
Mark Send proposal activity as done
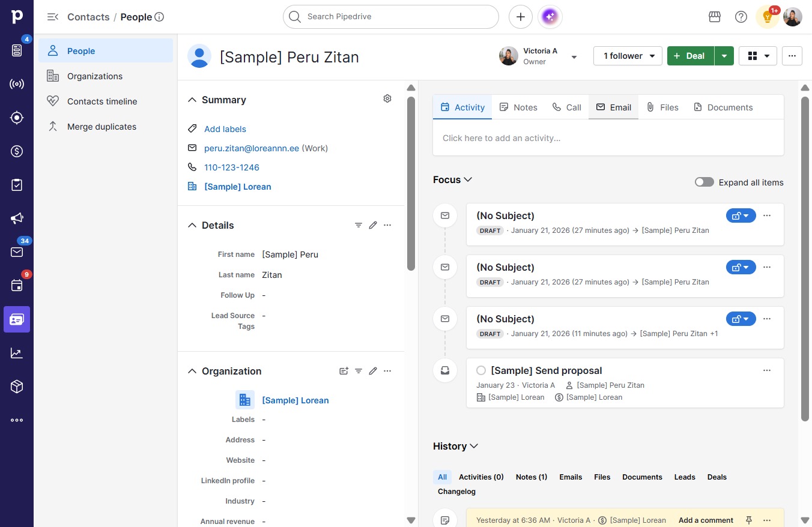[x=481, y=370]
